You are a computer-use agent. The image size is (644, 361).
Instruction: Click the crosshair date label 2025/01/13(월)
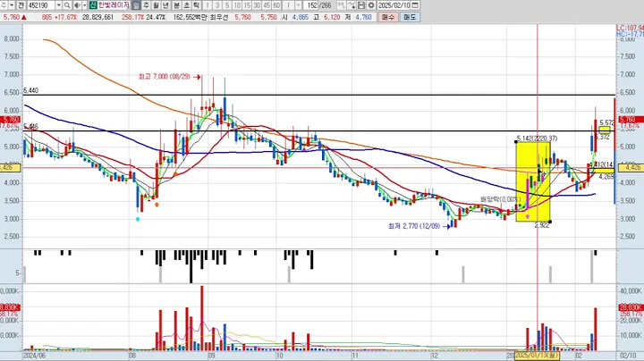(537, 355)
